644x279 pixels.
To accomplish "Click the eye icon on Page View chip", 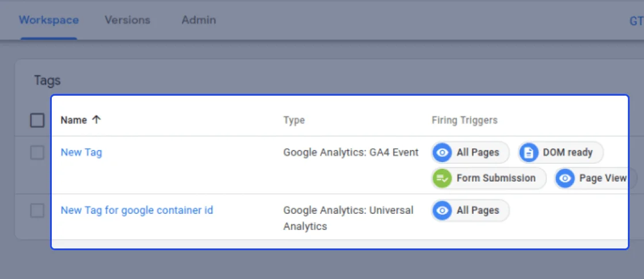I will pos(566,178).
